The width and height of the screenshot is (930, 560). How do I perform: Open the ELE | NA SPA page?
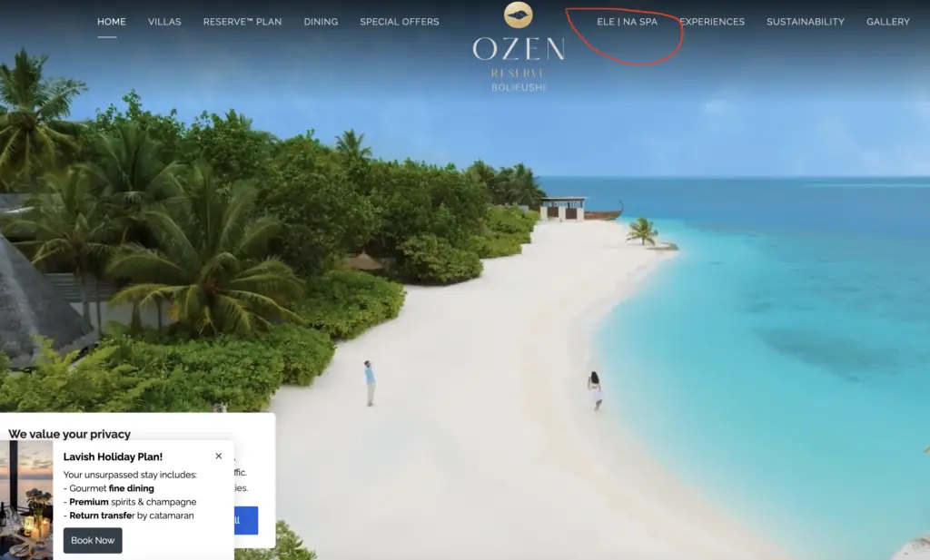click(627, 22)
